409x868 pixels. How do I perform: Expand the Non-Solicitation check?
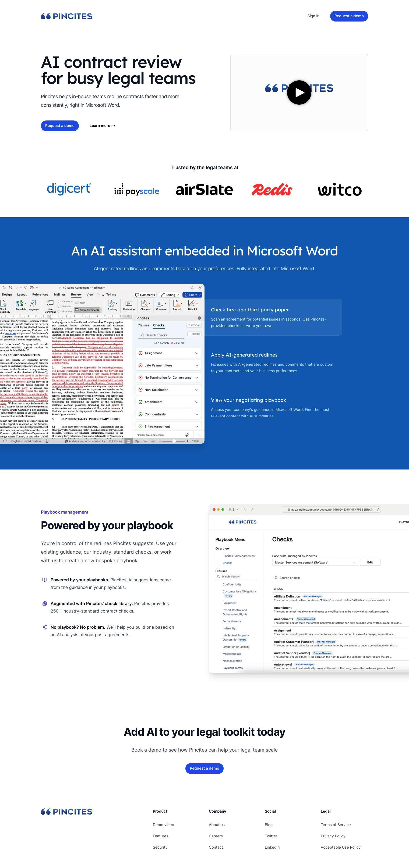(x=169, y=390)
